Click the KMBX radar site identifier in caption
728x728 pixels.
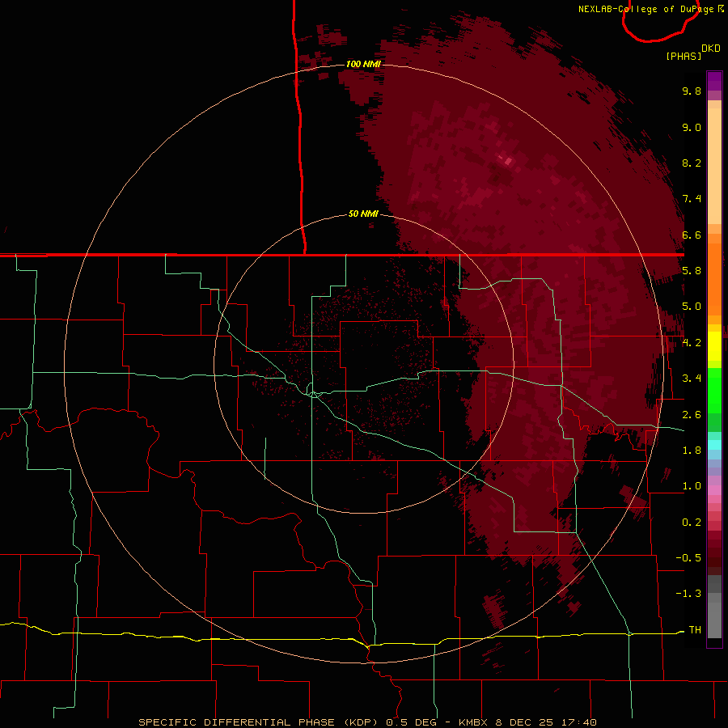pyautogui.click(x=475, y=722)
